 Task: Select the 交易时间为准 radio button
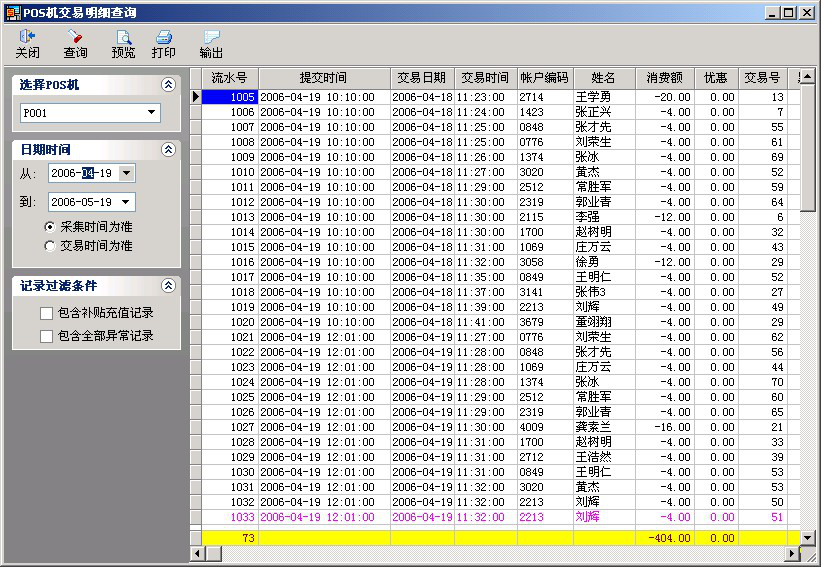(x=50, y=245)
